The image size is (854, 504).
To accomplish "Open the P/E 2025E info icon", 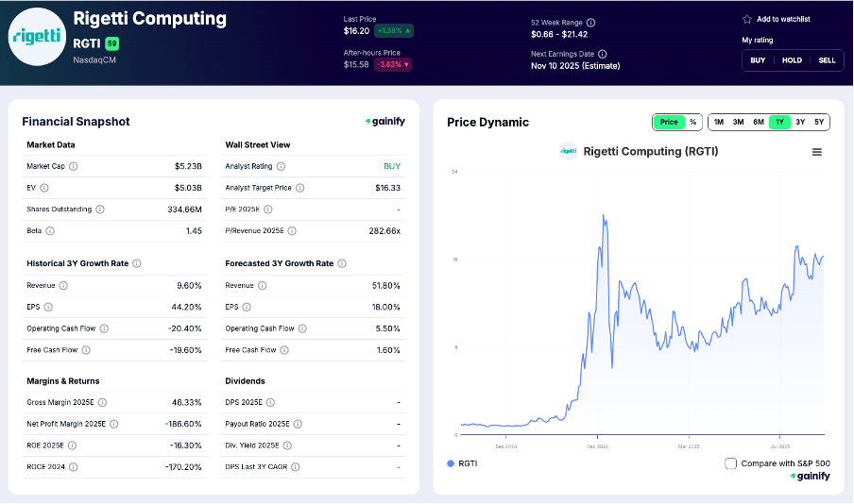I will pos(268,209).
